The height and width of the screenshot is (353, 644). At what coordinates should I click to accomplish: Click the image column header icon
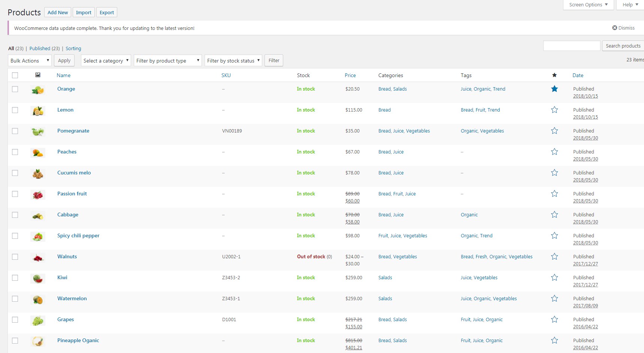(38, 75)
